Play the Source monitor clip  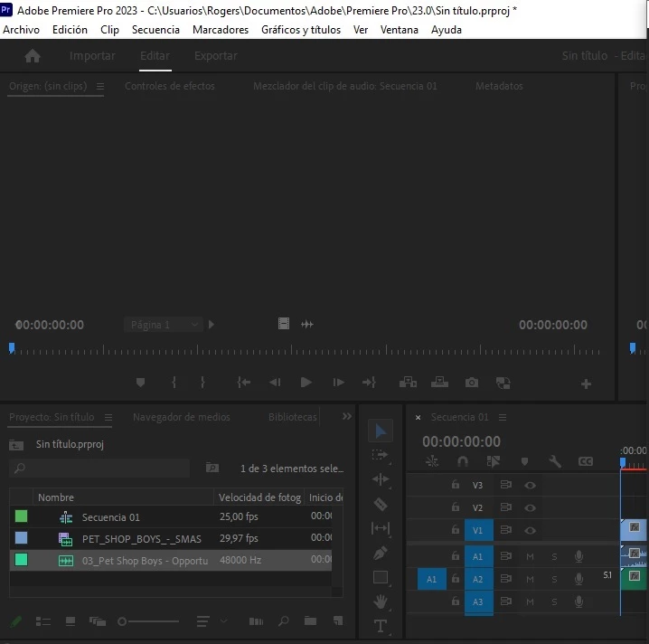pyautogui.click(x=306, y=383)
